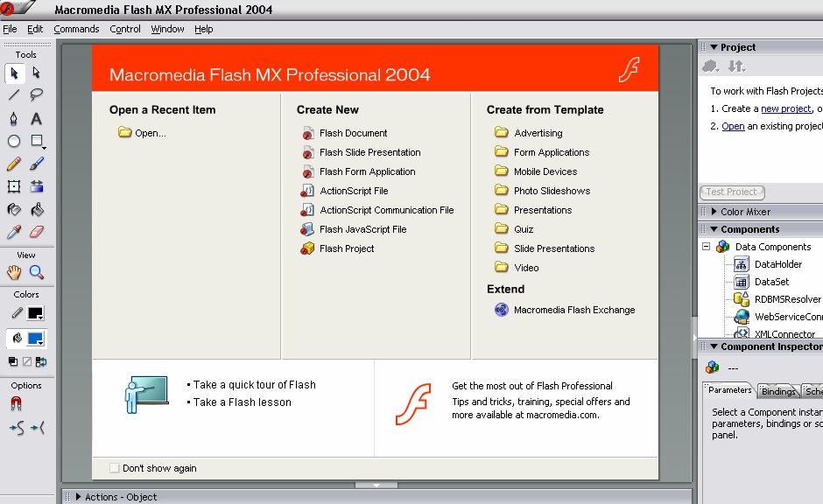This screenshot has width=823, height=504.
Task: Click the No Color icon
Action: tap(27, 361)
